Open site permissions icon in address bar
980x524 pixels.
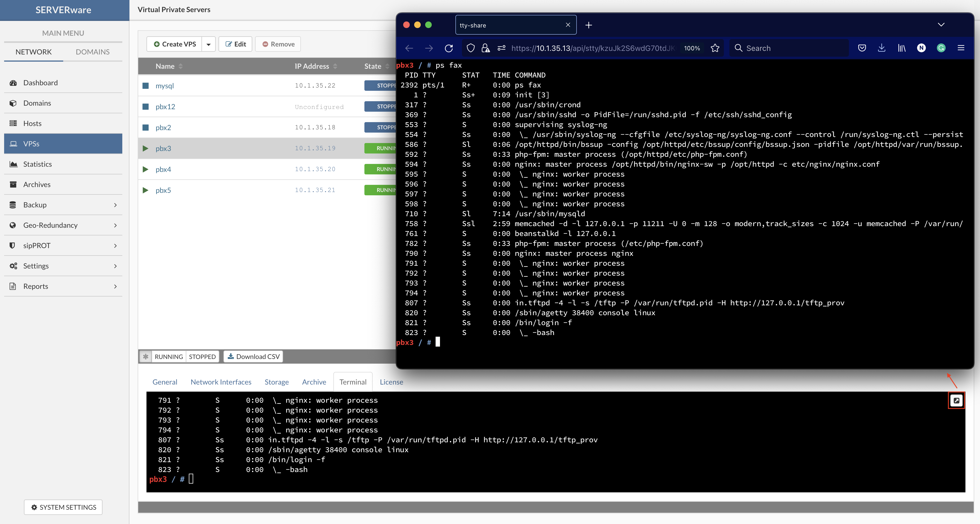502,48
